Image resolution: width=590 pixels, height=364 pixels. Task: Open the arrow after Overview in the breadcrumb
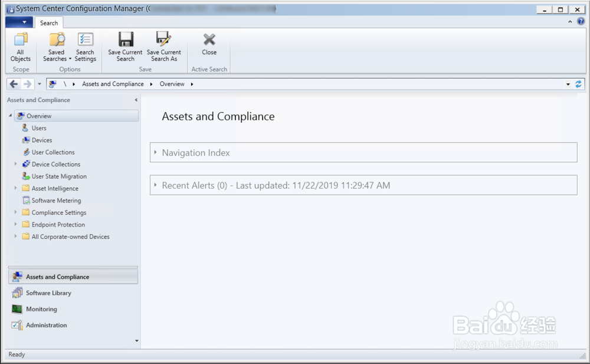tap(192, 84)
